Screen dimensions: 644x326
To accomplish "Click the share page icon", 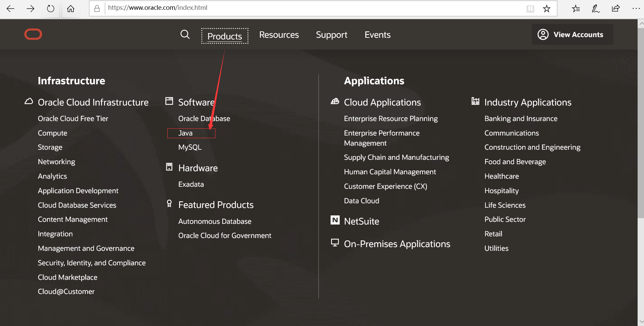I will click(x=616, y=8).
